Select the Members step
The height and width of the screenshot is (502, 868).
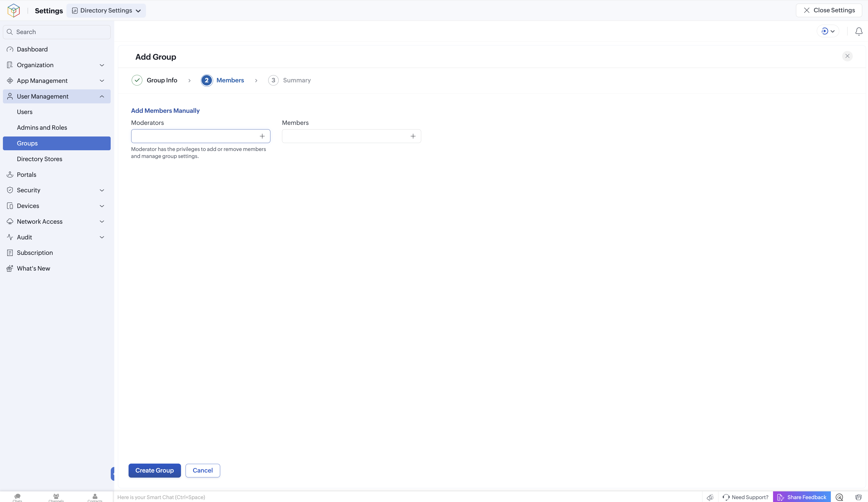(x=223, y=80)
